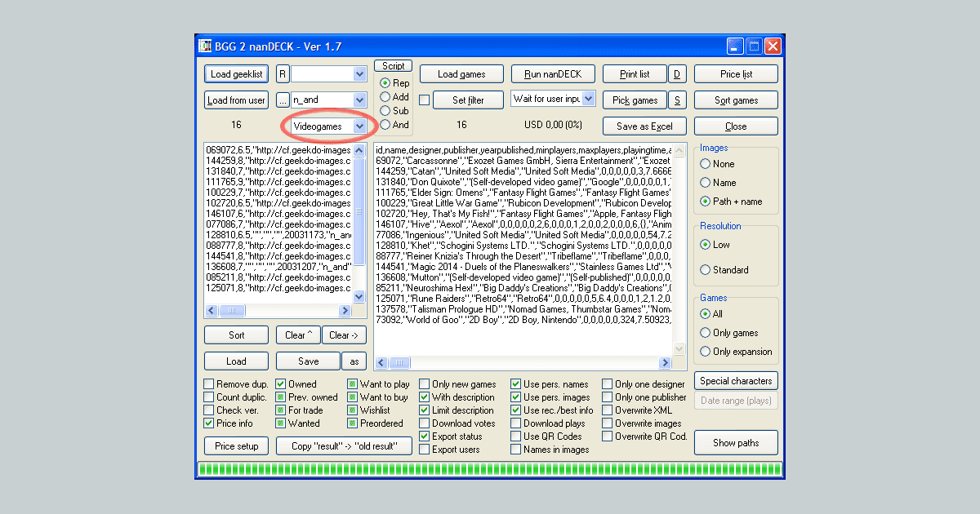
Task: Click the Show paths button
Action: (x=735, y=442)
